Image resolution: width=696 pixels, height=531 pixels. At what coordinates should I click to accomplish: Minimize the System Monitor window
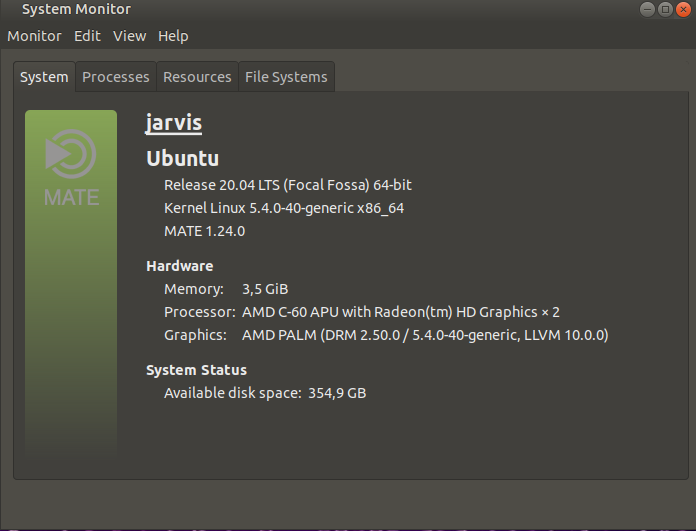coord(647,9)
